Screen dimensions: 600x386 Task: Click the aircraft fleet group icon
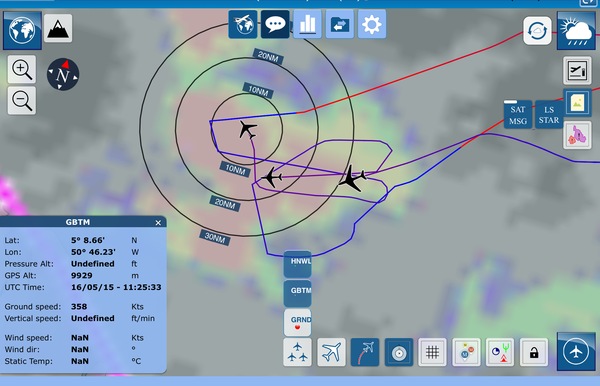pos(297,352)
